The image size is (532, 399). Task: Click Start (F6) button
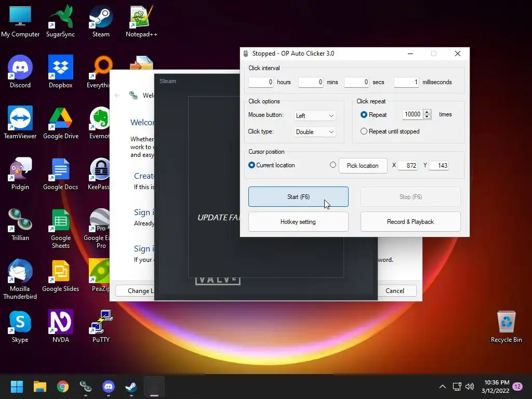click(298, 197)
